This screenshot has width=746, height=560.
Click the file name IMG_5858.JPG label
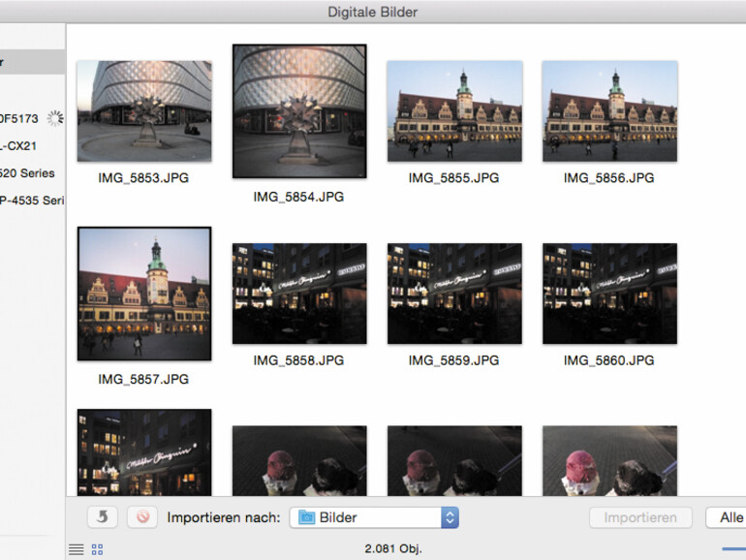298,360
